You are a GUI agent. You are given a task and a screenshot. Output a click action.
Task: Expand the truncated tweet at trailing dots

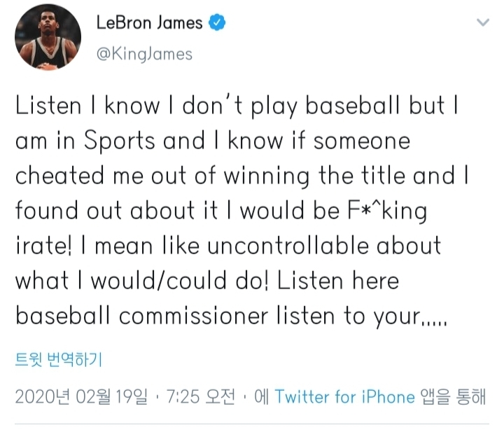[x=434, y=324]
